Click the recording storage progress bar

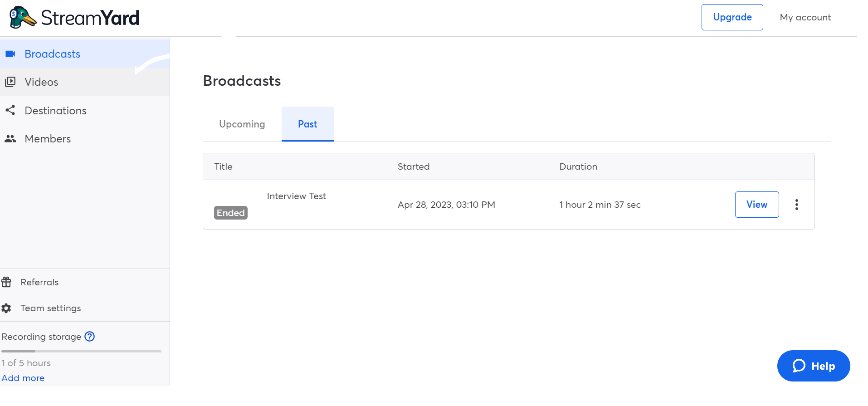coord(81,351)
